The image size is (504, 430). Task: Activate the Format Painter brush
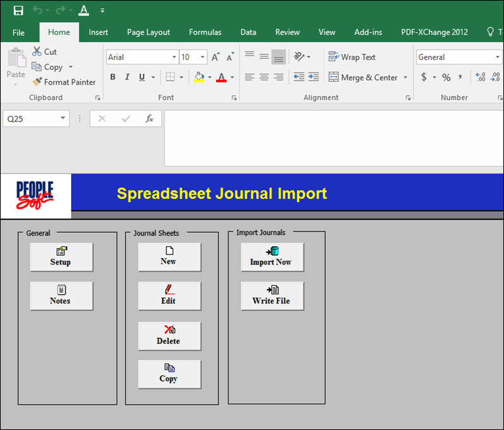tap(64, 82)
